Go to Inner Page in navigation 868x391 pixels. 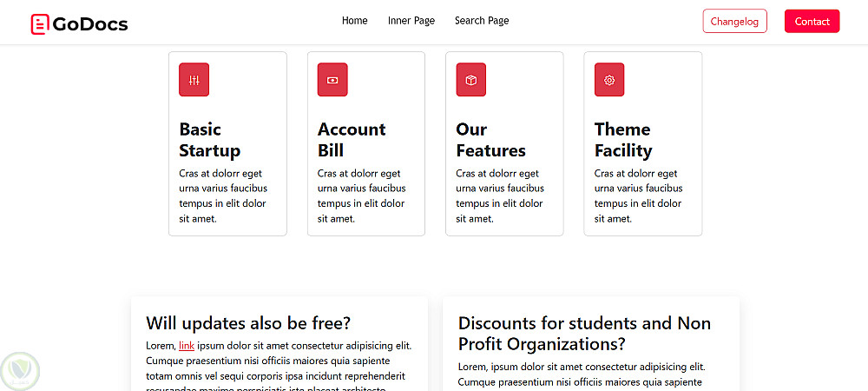point(411,21)
